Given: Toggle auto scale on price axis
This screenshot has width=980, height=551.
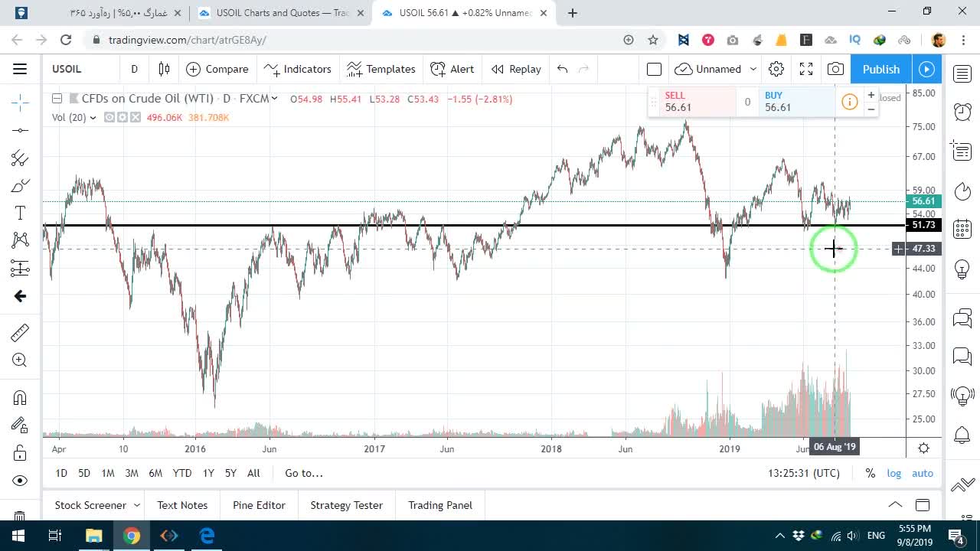Looking at the screenshot, I should pos(923,473).
